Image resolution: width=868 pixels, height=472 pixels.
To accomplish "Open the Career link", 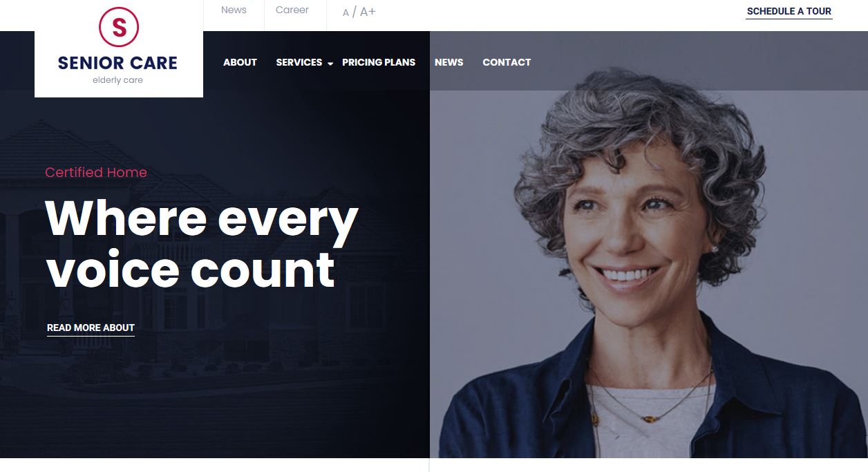I will (x=292, y=10).
